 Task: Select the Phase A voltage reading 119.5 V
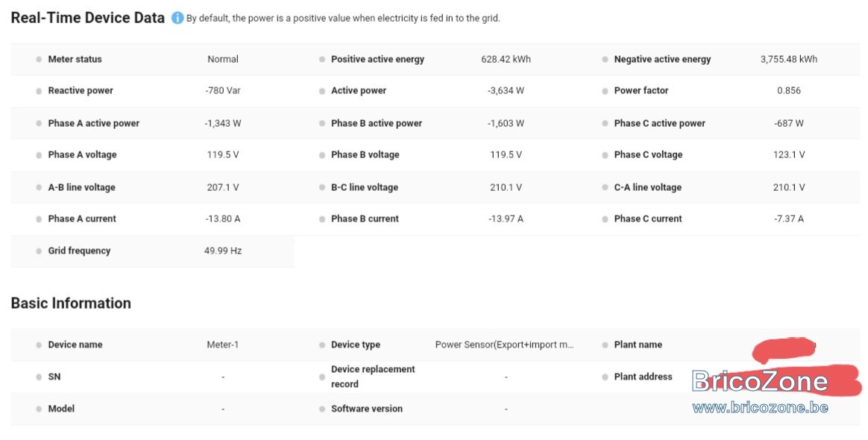pos(223,155)
